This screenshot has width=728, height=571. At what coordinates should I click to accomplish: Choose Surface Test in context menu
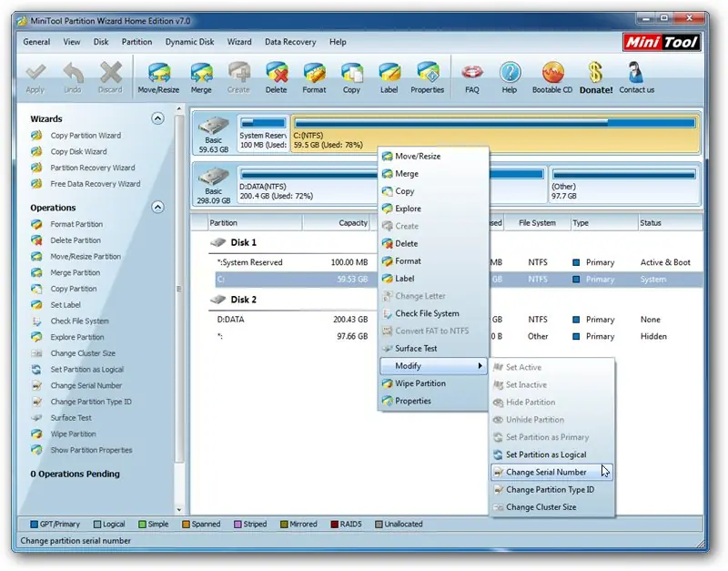[433, 349]
